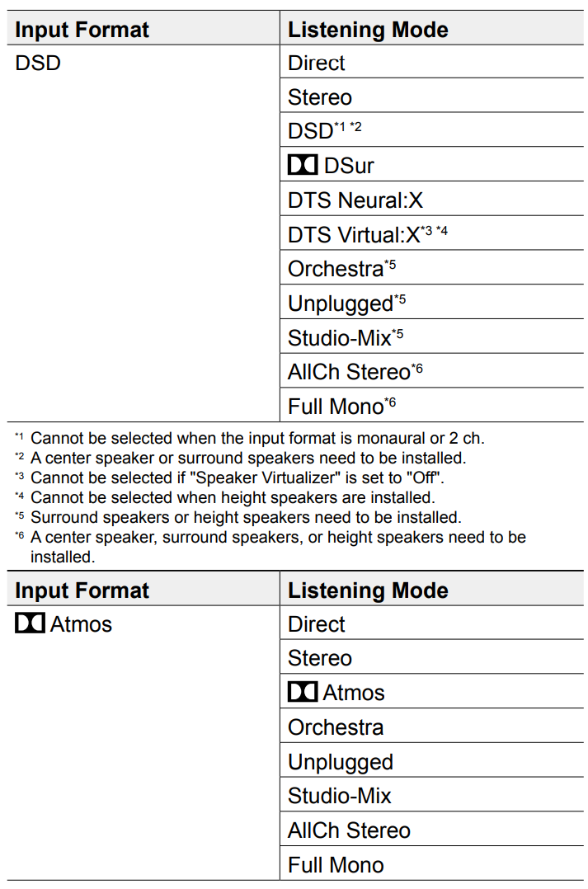This screenshot has width=588, height=889.
Task: Click Full Mono with footnote 6
Action: 341,406
